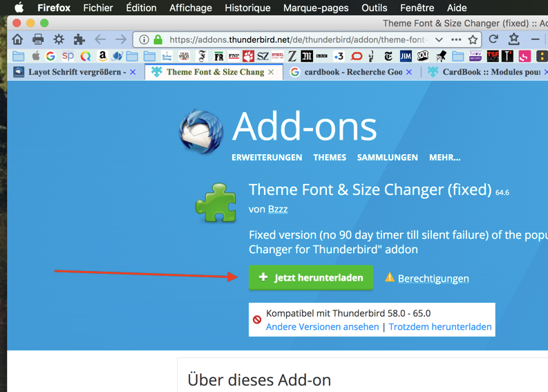
Task: Open the Outils menu
Action: (375, 8)
